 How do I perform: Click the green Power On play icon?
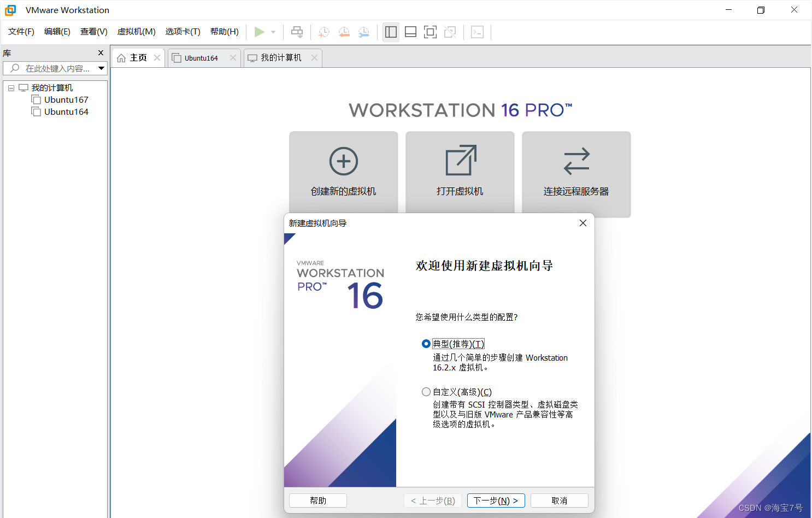(260, 32)
